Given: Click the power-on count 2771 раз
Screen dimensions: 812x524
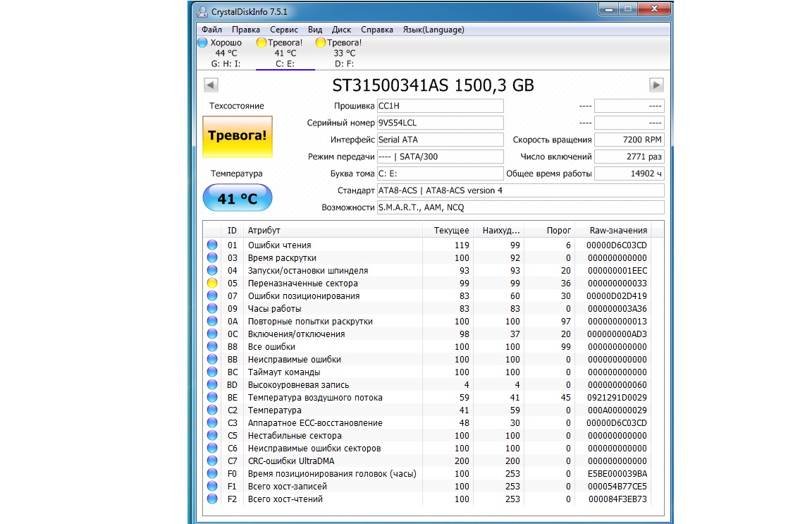Looking at the screenshot, I should (629, 157).
